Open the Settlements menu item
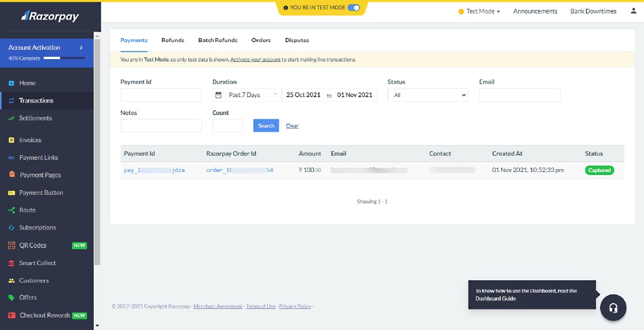This screenshot has height=330, width=644. coord(47,118)
